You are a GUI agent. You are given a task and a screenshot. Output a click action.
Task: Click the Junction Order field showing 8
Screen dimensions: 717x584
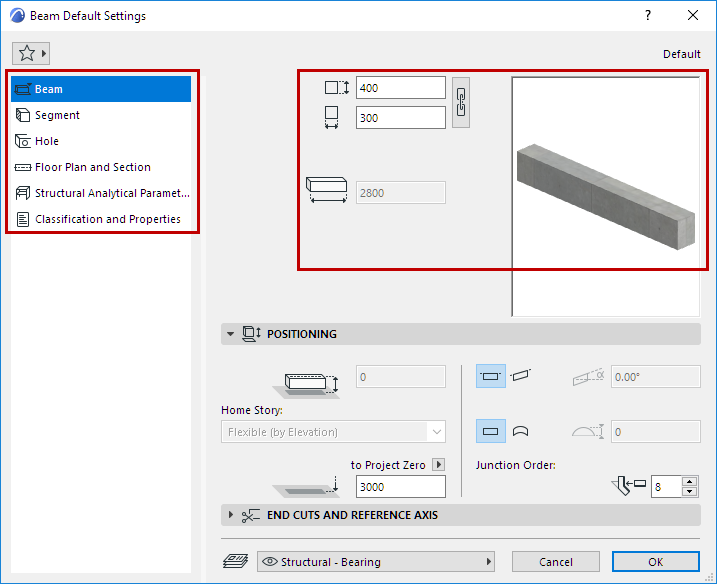tap(666, 487)
